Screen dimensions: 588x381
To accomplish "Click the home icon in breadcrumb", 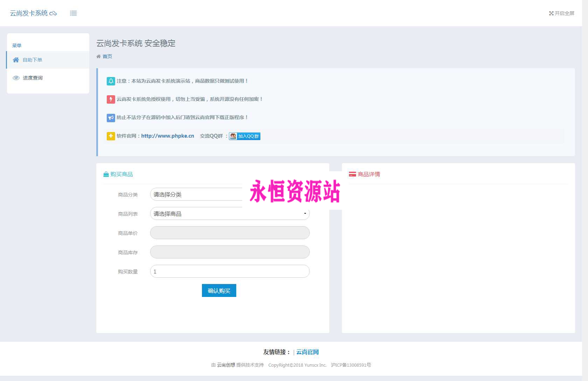I will coord(98,56).
